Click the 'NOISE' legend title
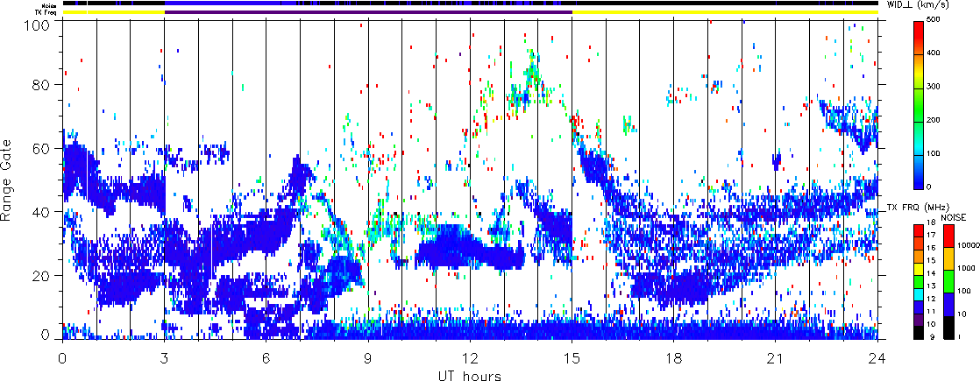 [953, 217]
